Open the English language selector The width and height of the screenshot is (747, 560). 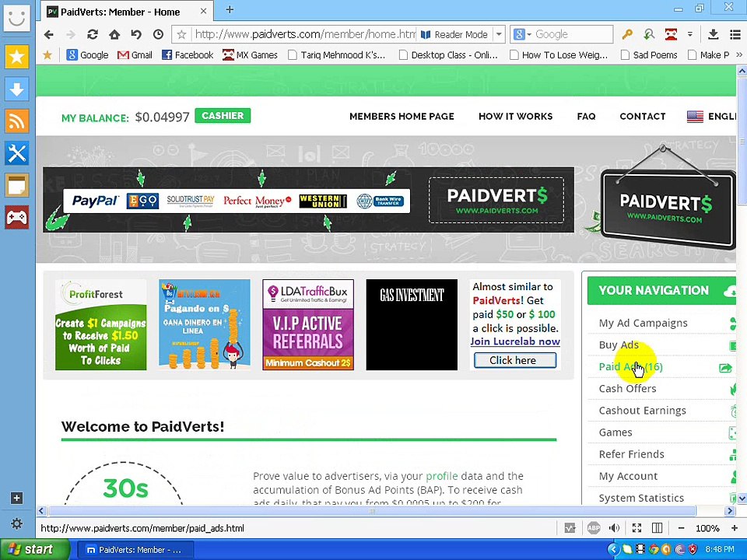(712, 116)
